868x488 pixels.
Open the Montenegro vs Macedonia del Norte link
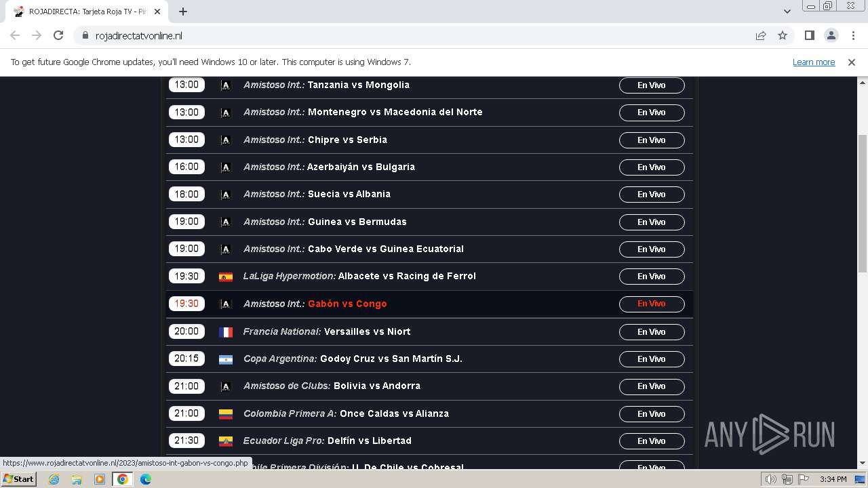(x=395, y=112)
